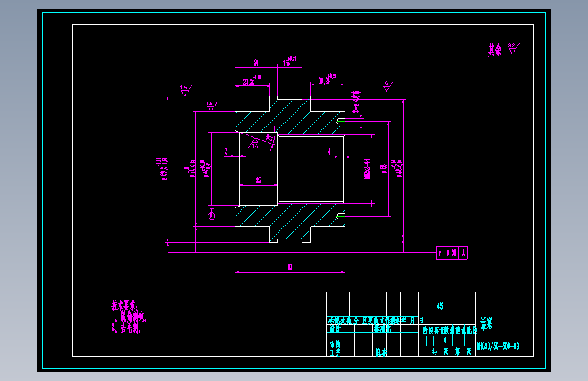
Task: Click the 30° chamfer angle dimension
Action: pyautogui.click(x=269, y=138)
